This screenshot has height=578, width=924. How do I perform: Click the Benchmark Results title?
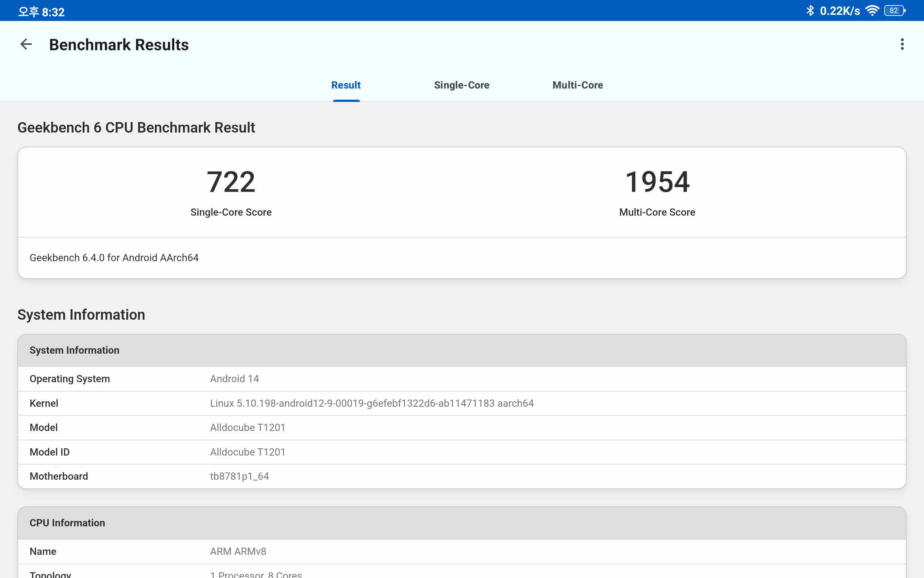(119, 45)
